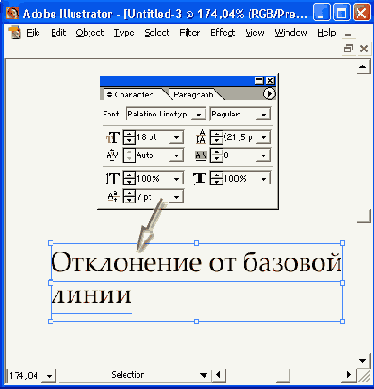Click the leading icon
374x389 pixels.
pos(201,137)
